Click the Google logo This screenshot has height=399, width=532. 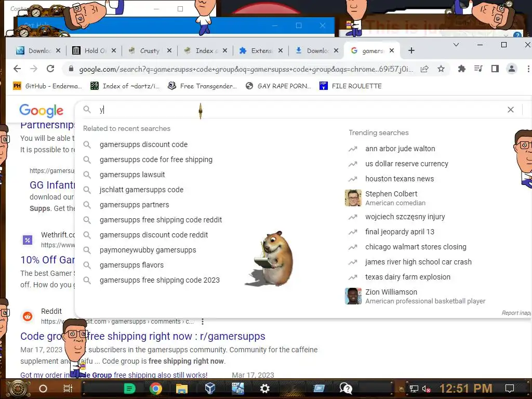42,110
